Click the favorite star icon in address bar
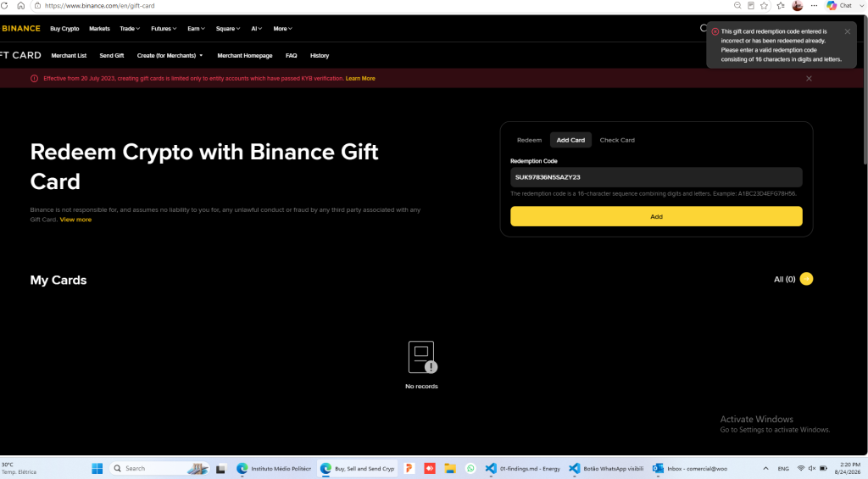 (764, 6)
